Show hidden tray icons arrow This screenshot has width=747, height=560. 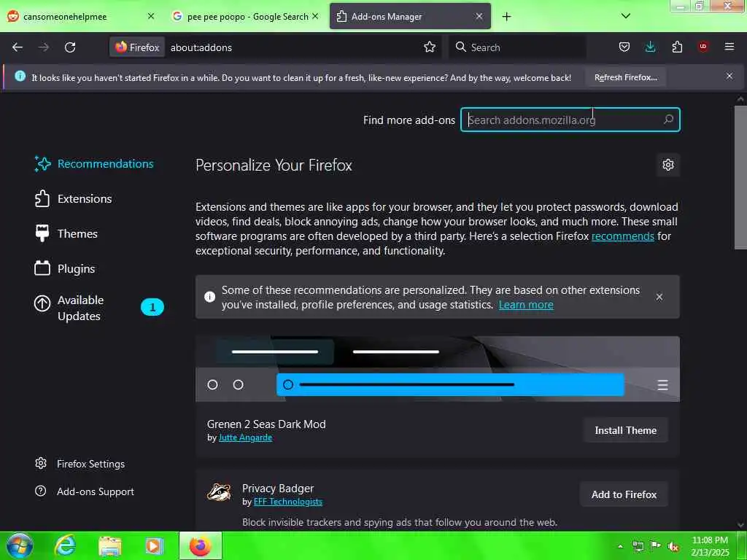click(620, 546)
